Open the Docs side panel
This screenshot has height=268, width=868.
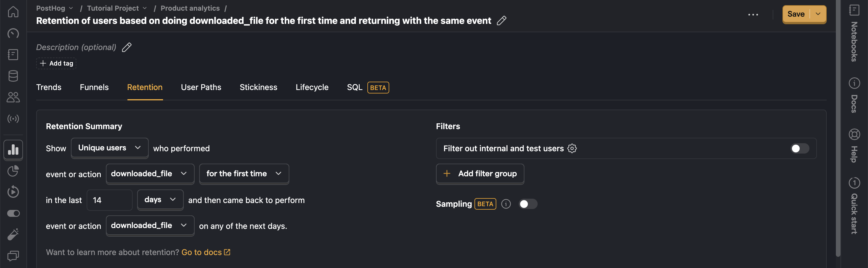[x=854, y=95]
